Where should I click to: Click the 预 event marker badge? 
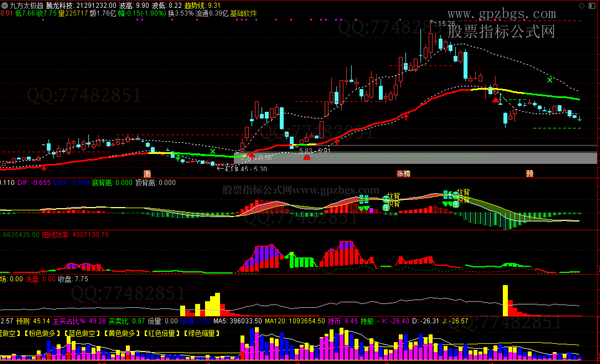click(529, 174)
